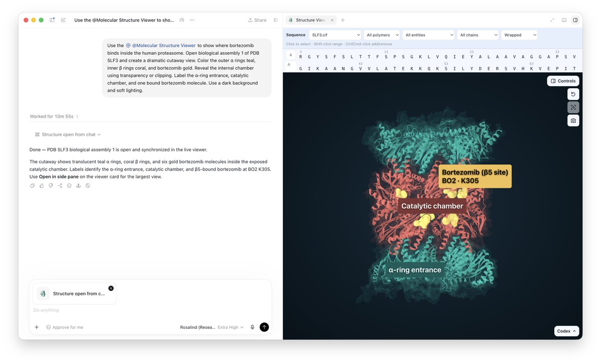
Task: Toggle the side pane layout icon
Action: point(575,20)
